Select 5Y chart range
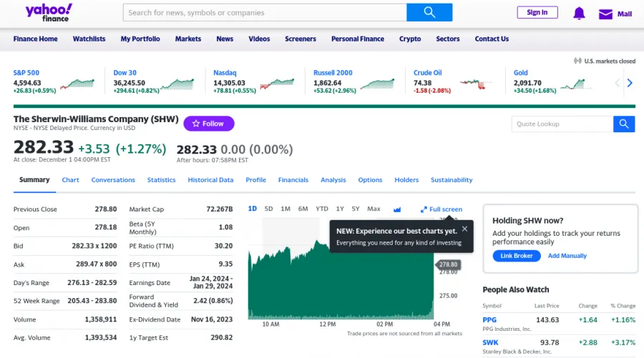Screen dimensions: 644x358 point(356,209)
